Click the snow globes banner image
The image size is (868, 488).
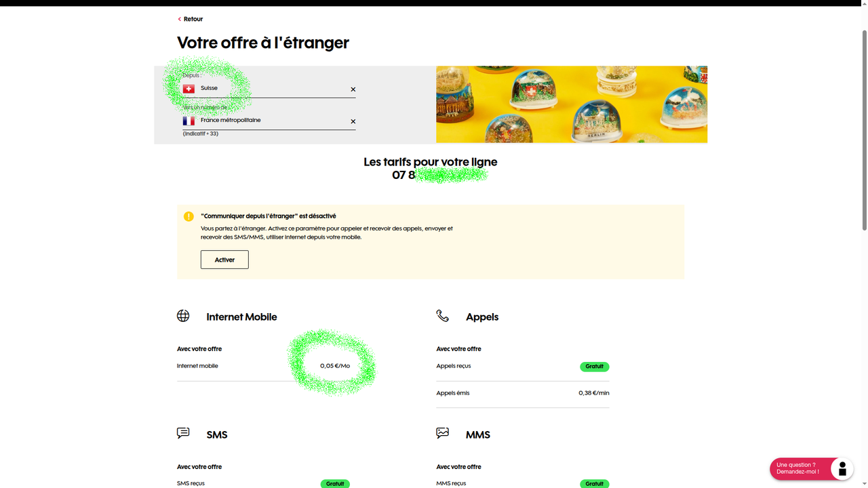pyautogui.click(x=572, y=104)
